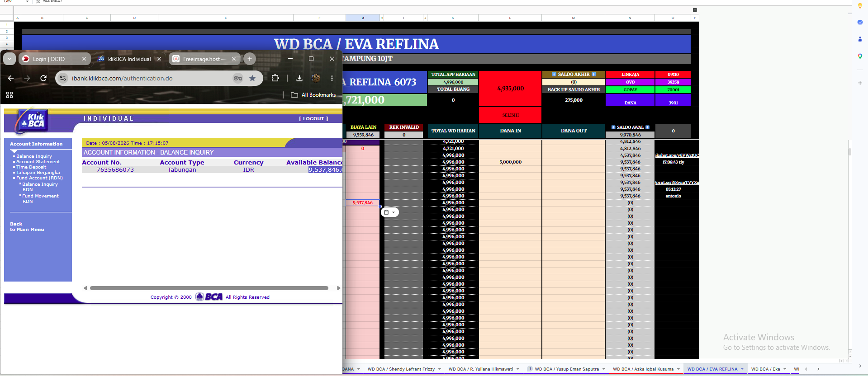
Task: Expand EVA REFLINA sheet tab menu
Action: 742,369
